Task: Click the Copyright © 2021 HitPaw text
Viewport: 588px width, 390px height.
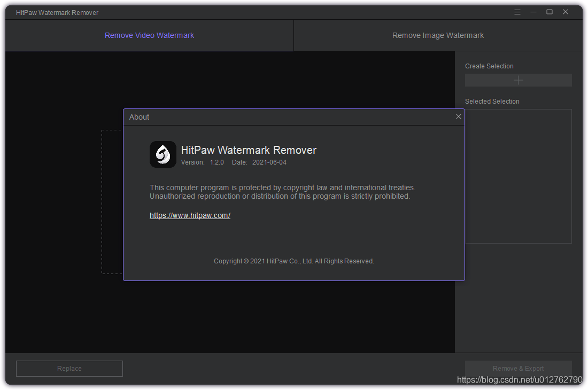Action: click(x=294, y=261)
